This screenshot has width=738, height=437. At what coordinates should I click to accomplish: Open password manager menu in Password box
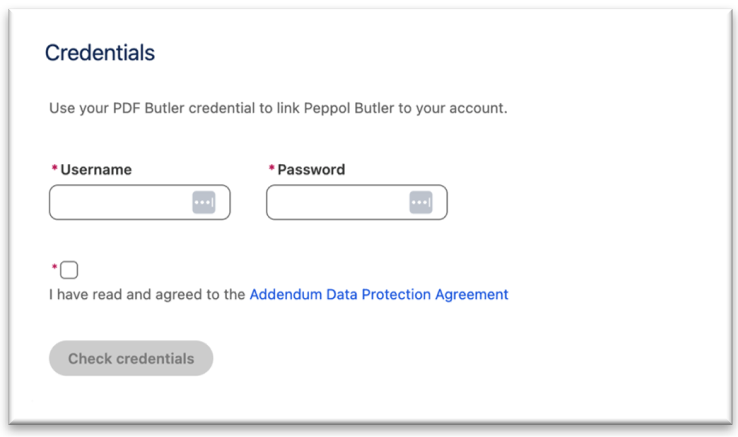pyautogui.click(x=421, y=203)
